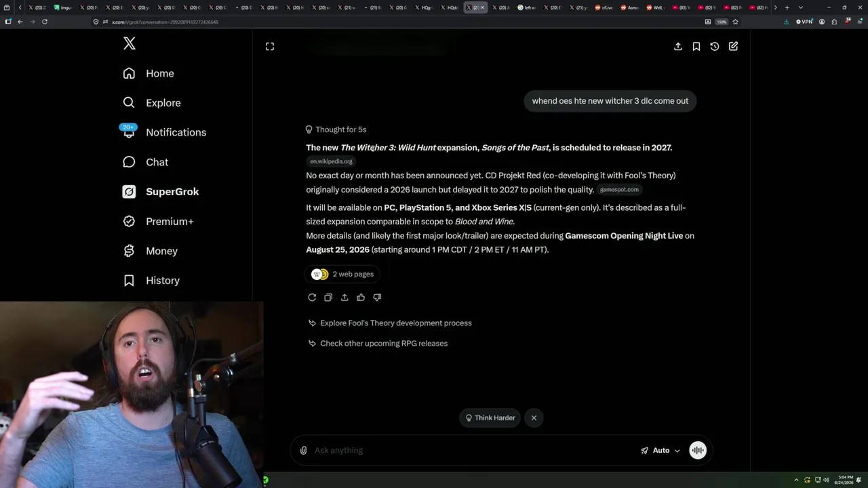This screenshot has width=868, height=488.
Task: Regenerate the Grok response
Action: click(312, 298)
